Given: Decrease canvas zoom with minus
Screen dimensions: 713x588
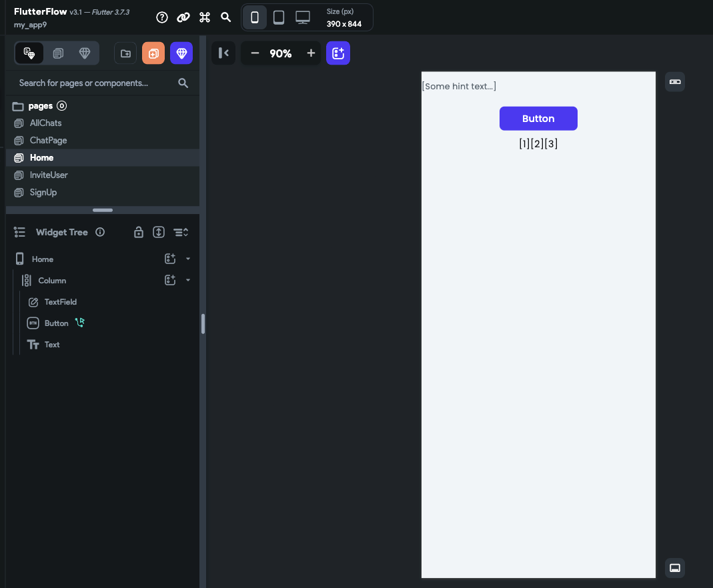Looking at the screenshot, I should pyautogui.click(x=255, y=53).
